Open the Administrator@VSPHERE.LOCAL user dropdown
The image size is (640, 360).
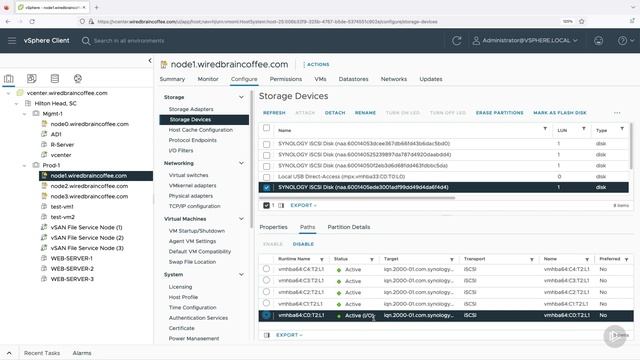526,40
